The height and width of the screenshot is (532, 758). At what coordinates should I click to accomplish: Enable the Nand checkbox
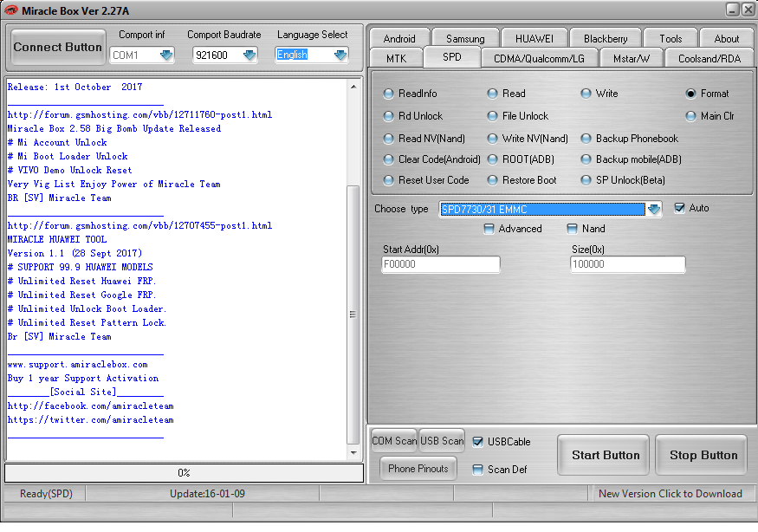coord(572,229)
